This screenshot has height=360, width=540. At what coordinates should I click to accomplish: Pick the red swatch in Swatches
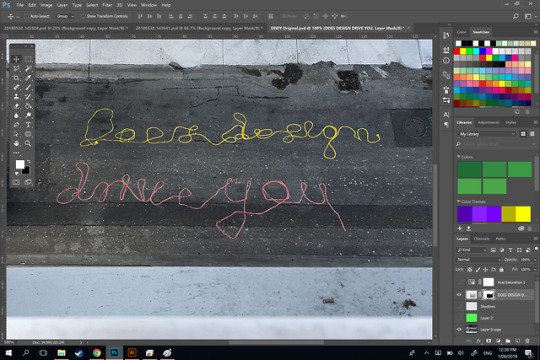457,51
